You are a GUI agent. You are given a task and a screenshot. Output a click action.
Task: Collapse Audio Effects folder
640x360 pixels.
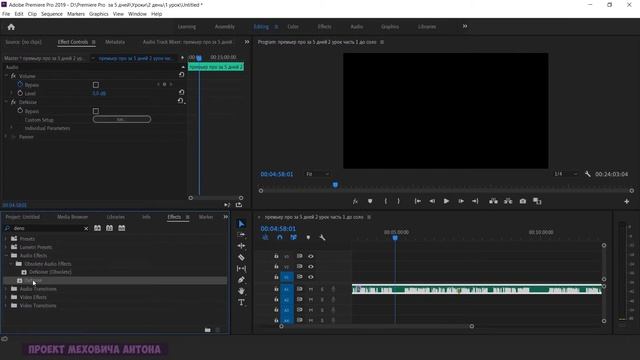coord(6,256)
